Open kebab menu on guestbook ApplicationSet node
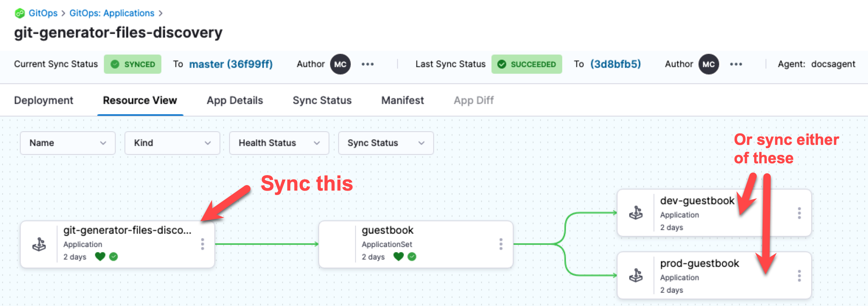This screenshot has width=868, height=306. [501, 244]
